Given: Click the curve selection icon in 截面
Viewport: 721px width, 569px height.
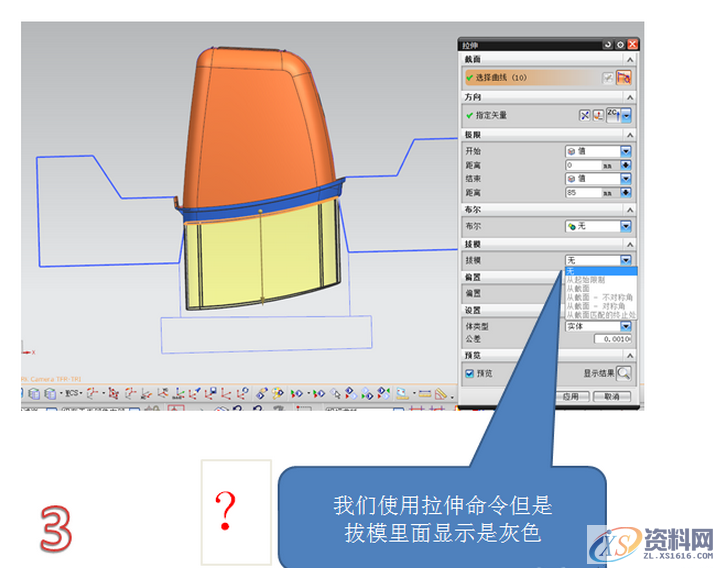Looking at the screenshot, I should pos(624,77).
